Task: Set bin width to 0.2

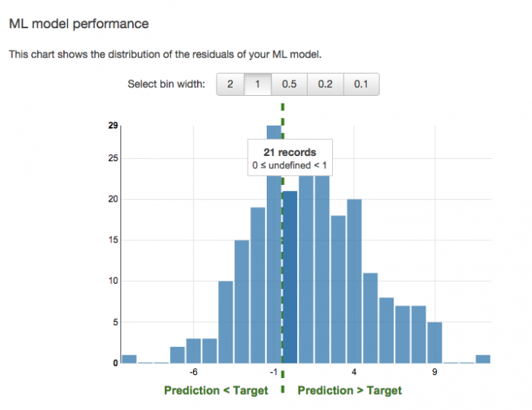Action: 325,84
